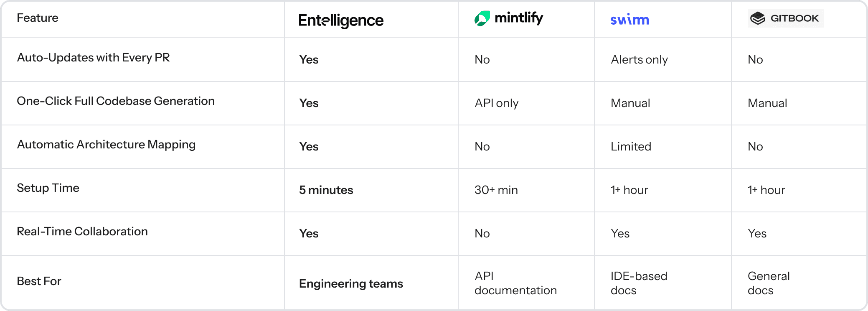Click the GITBOOK wordmark text
868x311 pixels.
click(794, 18)
